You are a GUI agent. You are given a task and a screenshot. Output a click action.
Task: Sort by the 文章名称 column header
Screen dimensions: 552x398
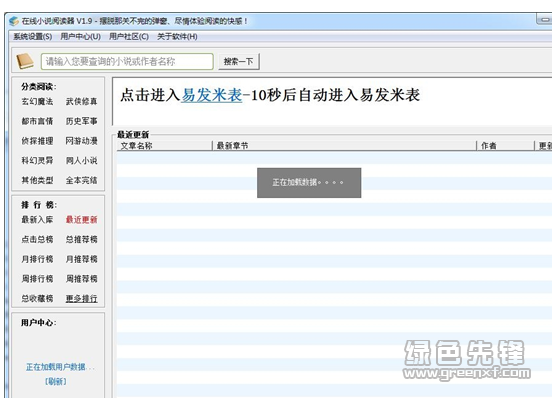click(164, 146)
